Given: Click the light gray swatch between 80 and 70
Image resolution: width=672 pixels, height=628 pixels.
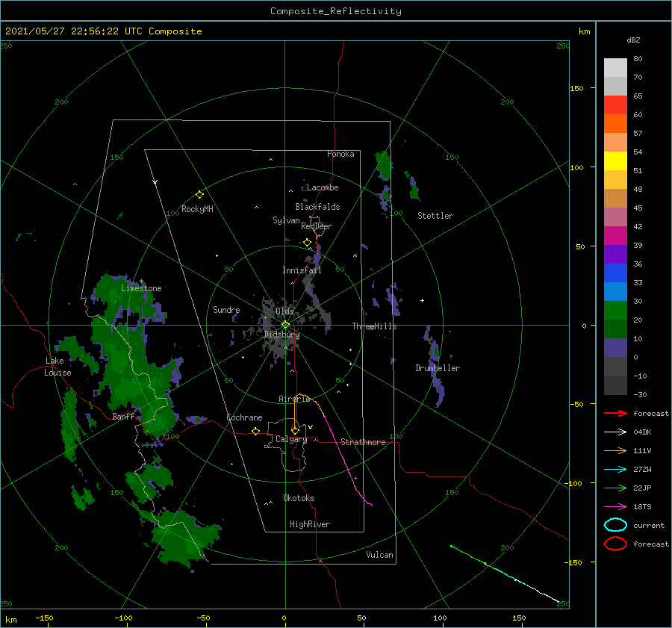Looking at the screenshot, I should click(615, 68).
